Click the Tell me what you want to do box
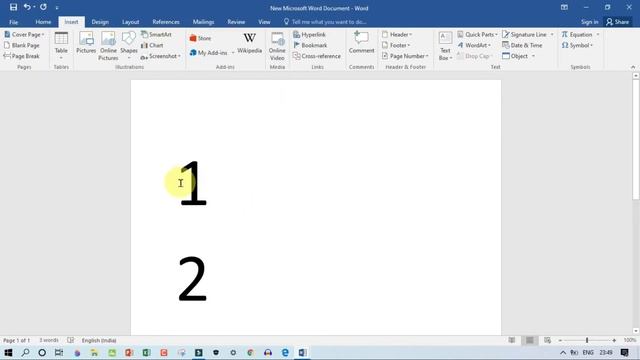The height and width of the screenshot is (360, 640). [x=325, y=22]
